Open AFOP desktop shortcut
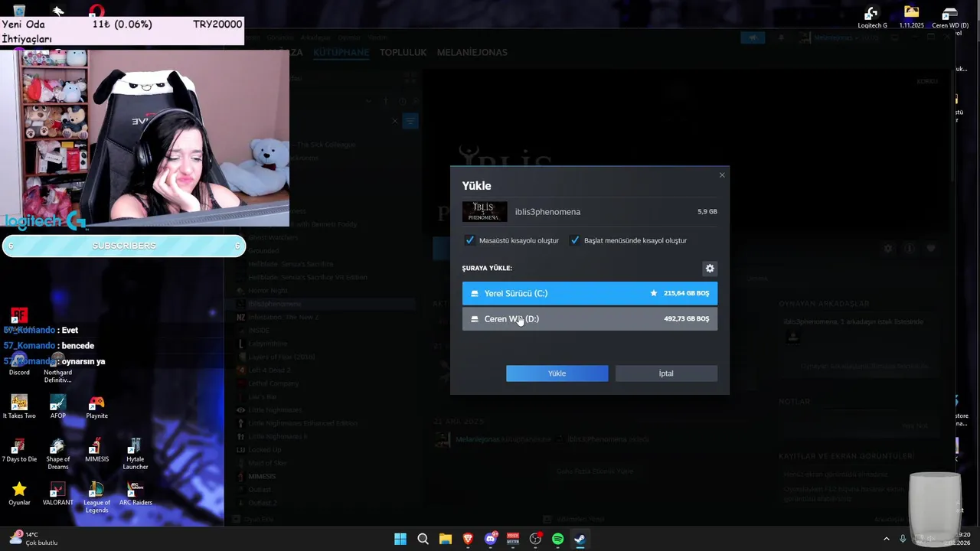980x551 pixels. pos(58,407)
